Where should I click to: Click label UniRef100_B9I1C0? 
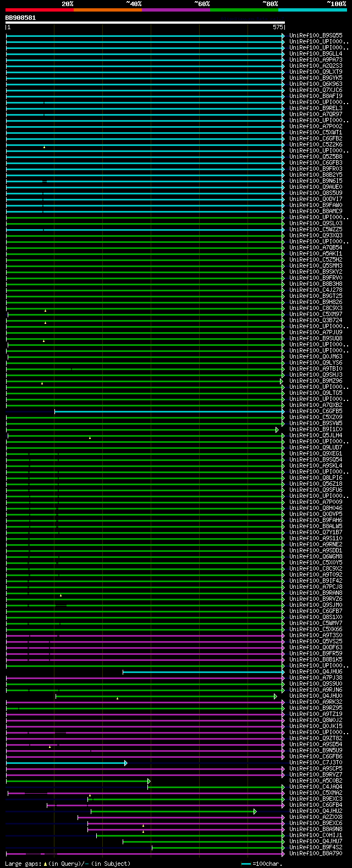(316, 429)
